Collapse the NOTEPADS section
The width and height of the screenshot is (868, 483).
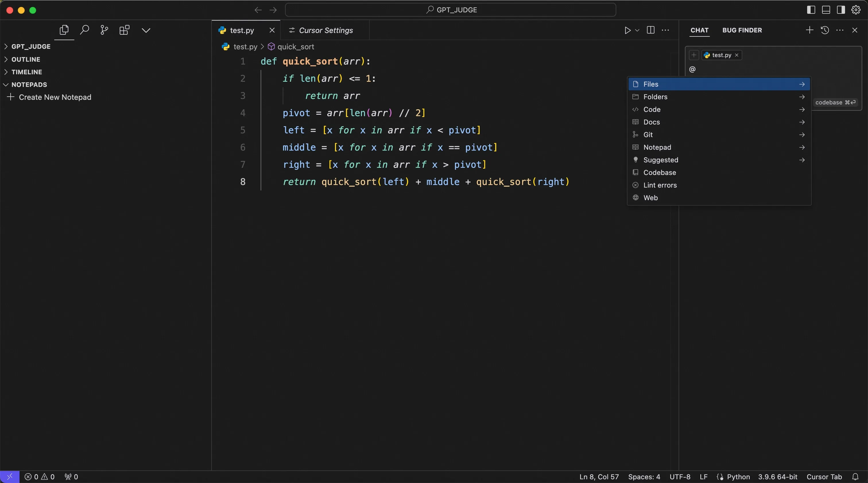[29, 85]
